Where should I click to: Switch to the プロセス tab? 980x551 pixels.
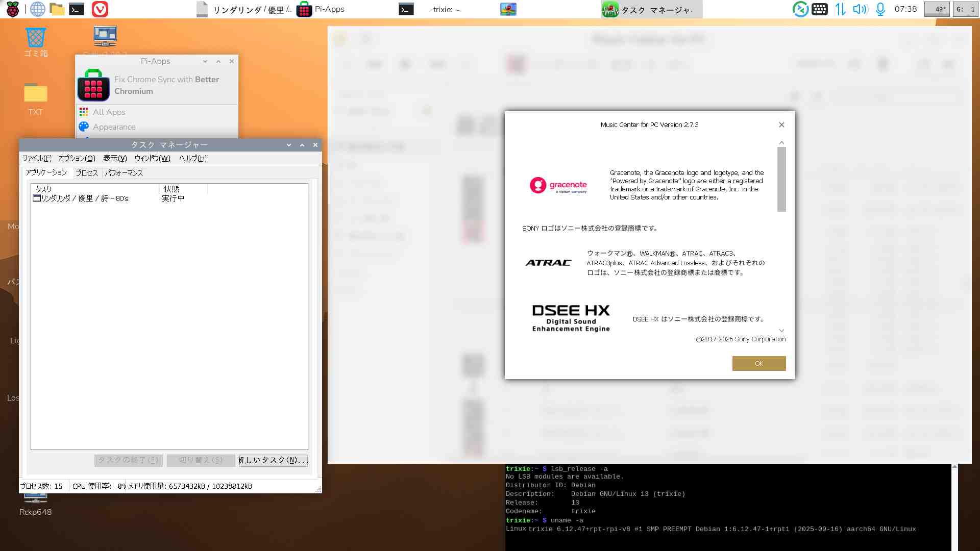86,173
